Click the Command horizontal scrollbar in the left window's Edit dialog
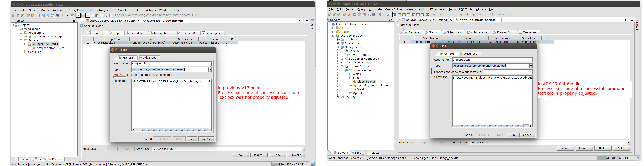644x166 pixels. (x=172, y=130)
